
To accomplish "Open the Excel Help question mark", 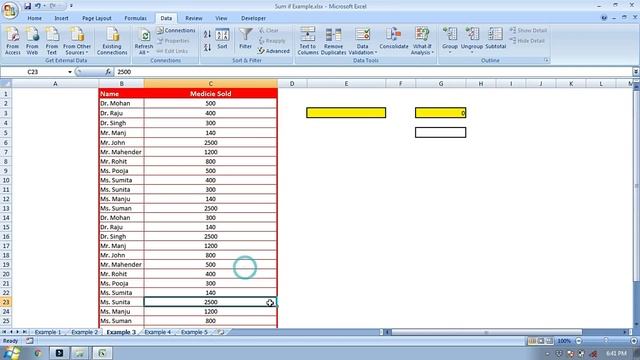I will click(604, 18).
